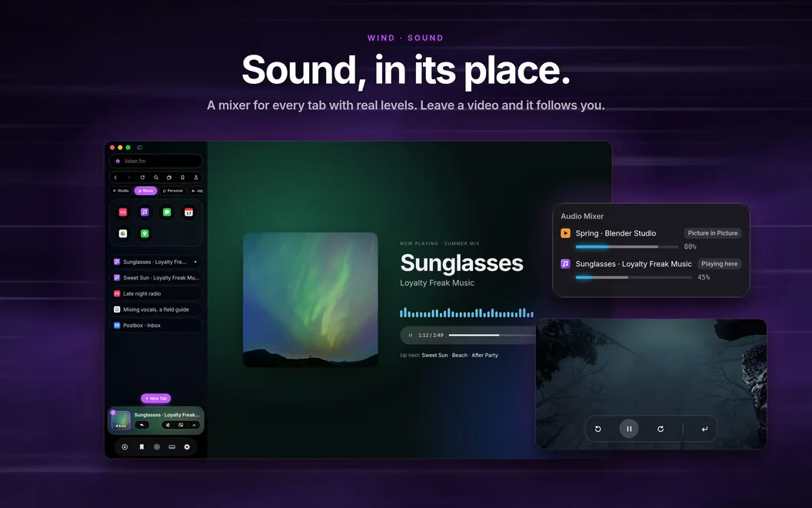Reload the page with the refresh icon
The height and width of the screenshot is (508, 812).
pos(142,177)
